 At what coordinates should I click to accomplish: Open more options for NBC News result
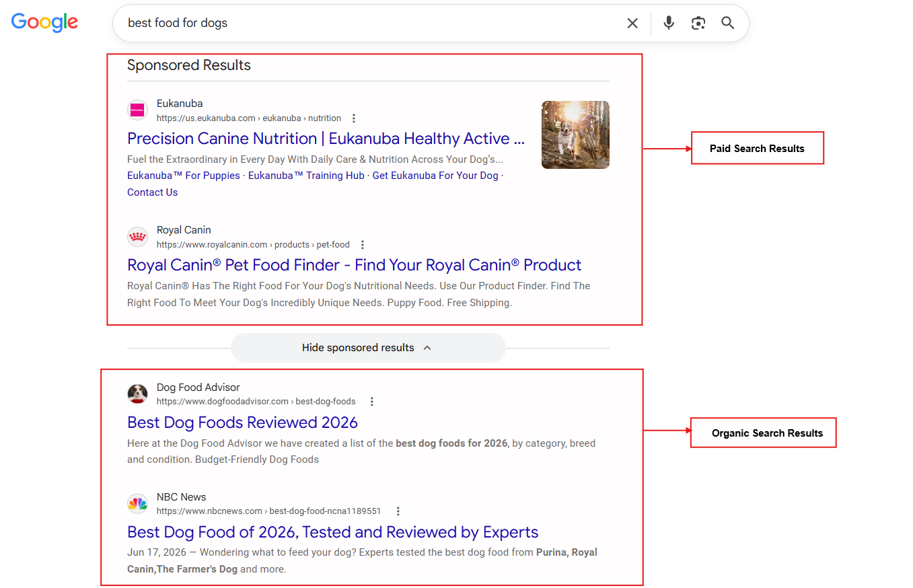pos(398,511)
